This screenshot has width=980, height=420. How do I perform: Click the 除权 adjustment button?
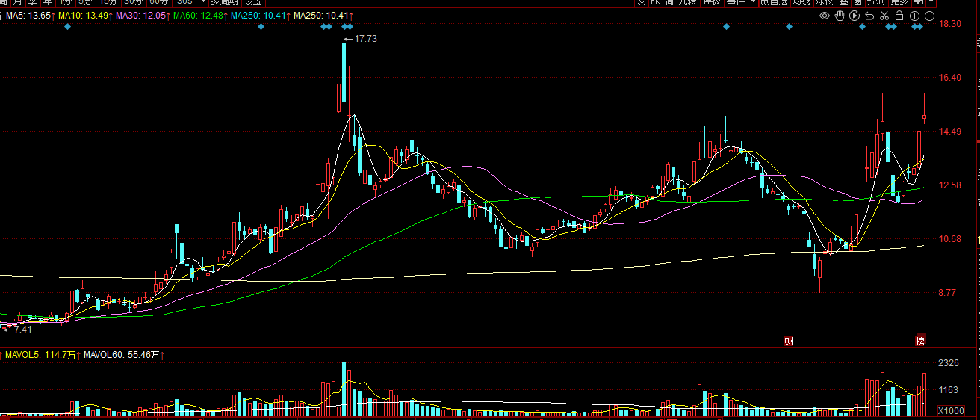pos(824,3)
